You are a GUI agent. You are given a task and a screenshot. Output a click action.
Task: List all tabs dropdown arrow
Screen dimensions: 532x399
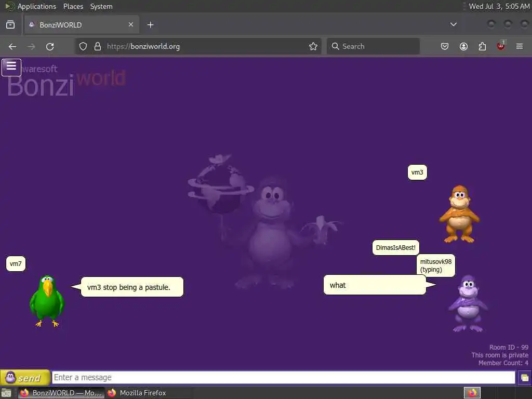coord(453,24)
